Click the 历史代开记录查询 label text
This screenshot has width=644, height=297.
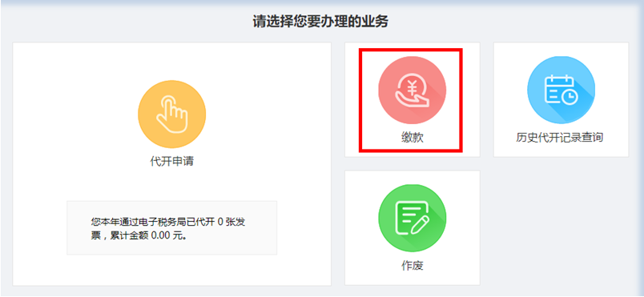(x=559, y=137)
